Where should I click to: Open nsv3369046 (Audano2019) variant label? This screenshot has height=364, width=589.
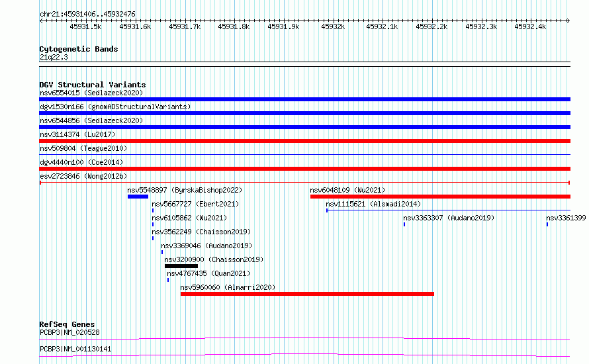click(206, 246)
